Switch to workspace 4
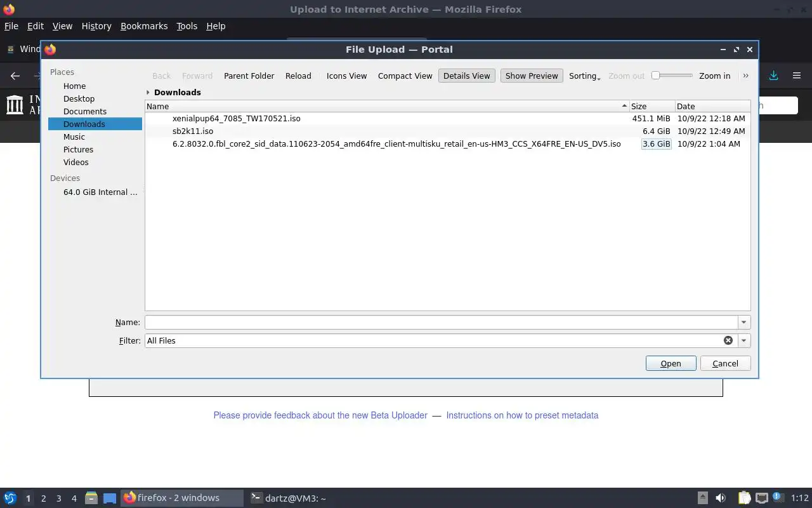812x508 pixels. [74, 498]
